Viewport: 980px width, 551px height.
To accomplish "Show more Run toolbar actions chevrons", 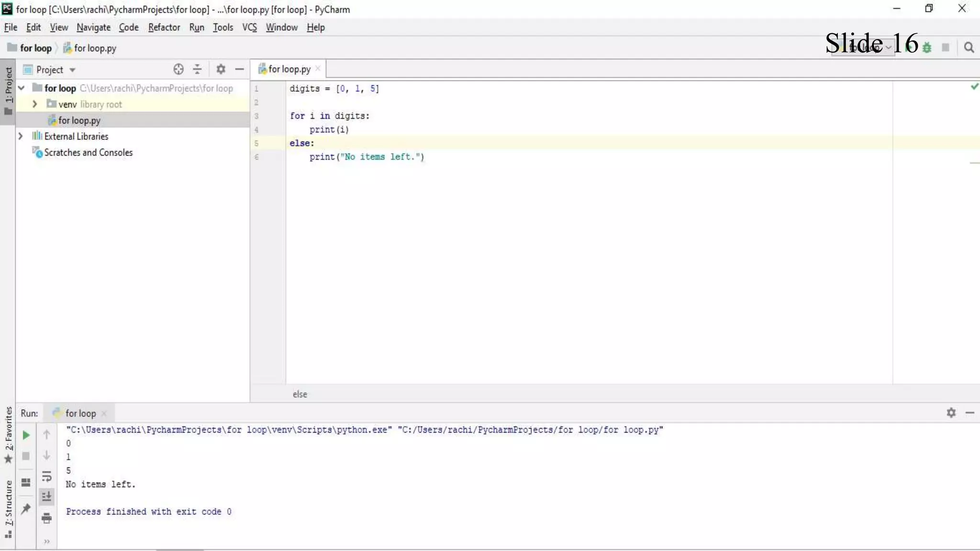I will tap(46, 541).
